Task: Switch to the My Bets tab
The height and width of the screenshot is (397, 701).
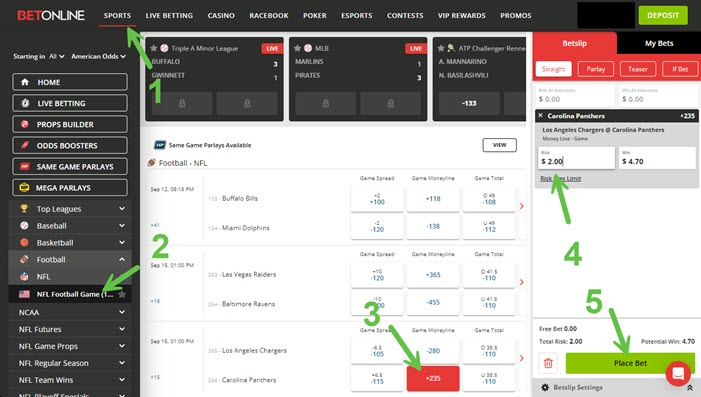Action: [659, 43]
